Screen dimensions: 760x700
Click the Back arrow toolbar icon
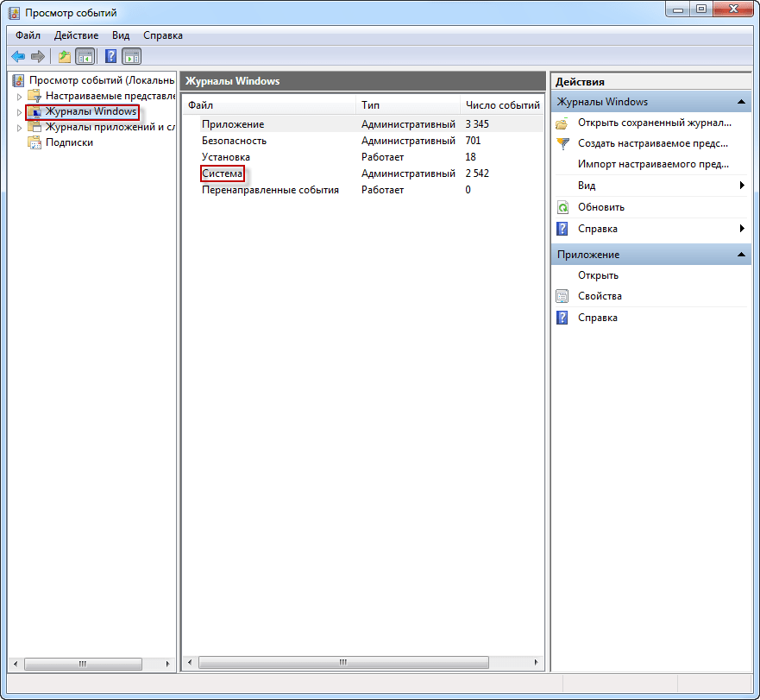(17, 57)
